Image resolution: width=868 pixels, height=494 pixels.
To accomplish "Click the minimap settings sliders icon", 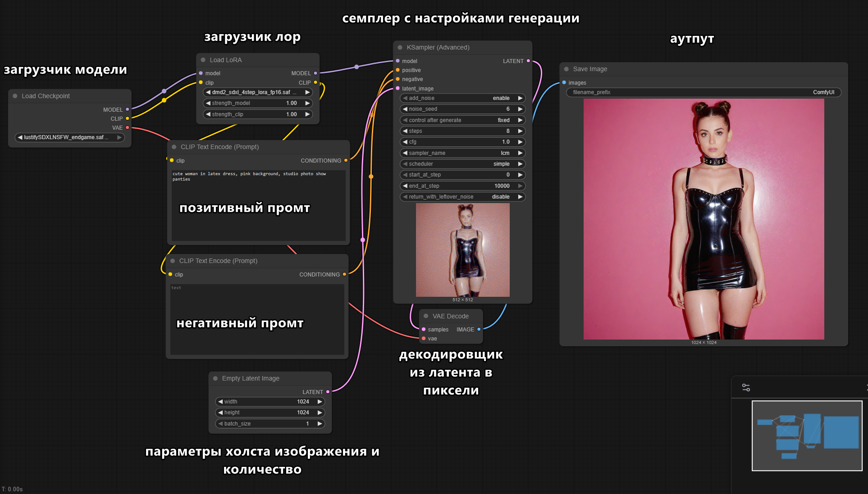I will (746, 387).
